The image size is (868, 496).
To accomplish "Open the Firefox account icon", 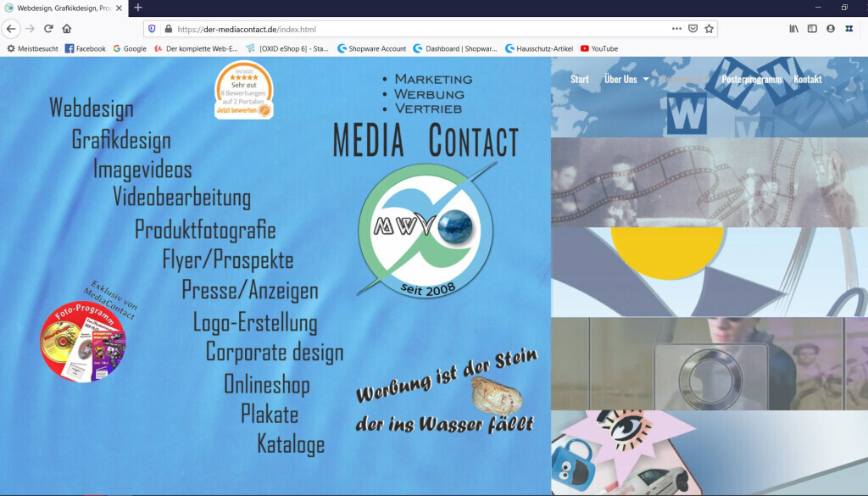I will (x=831, y=28).
